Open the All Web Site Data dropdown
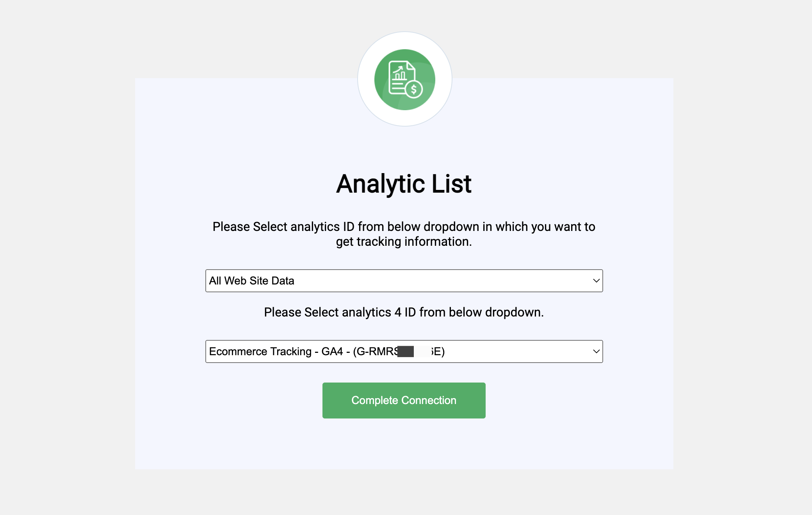The height and width of the screenshot is (515, 812). pos(404,281)
